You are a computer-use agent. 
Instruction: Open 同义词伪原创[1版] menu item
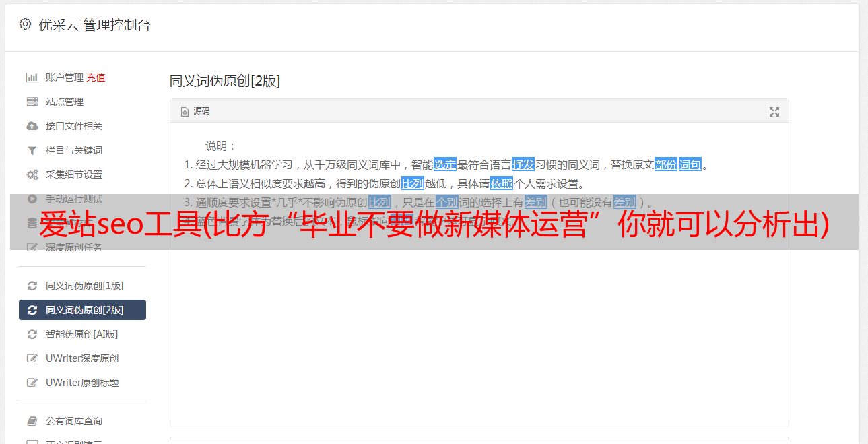[82, 286]
